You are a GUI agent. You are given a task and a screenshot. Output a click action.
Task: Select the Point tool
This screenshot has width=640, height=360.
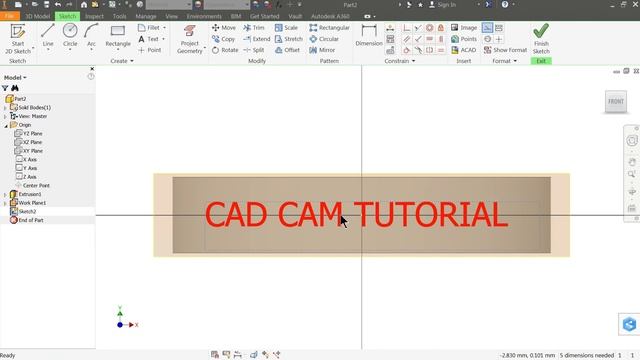pyautogui.click(x=149, y=50)
